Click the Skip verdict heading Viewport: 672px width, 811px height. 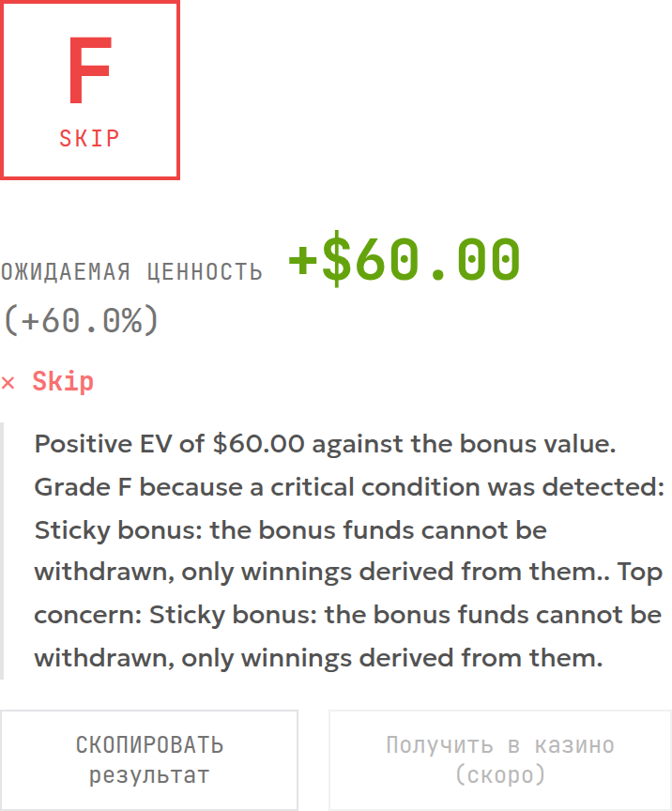pyautogui.click(x=63, y=382)
